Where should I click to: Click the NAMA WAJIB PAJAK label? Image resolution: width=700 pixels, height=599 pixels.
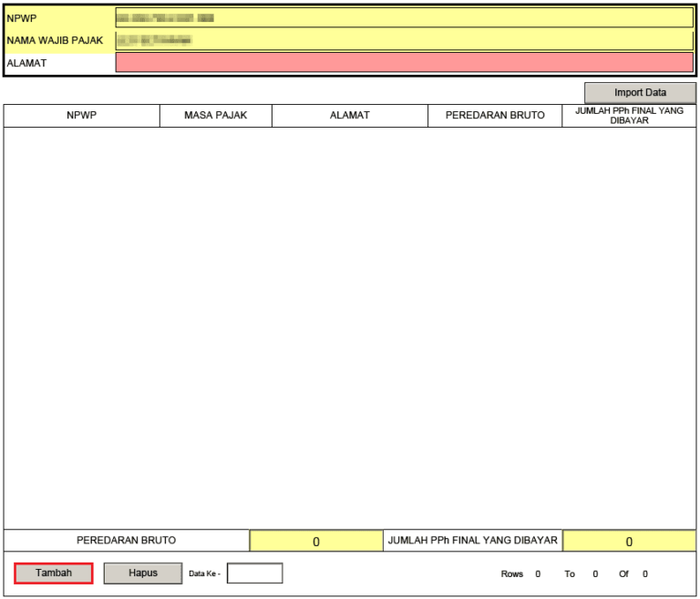pyautogui.click(x=55, y=41)
